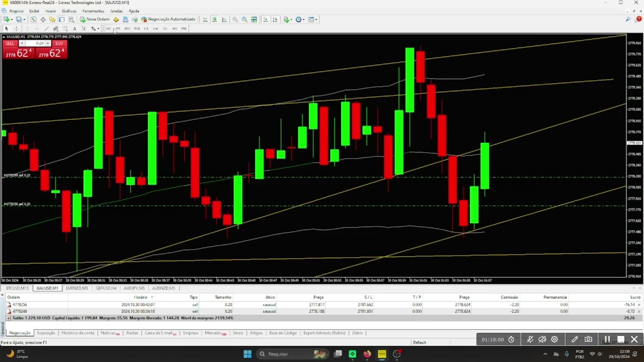Open the search magnifier in the toolbar
The image size is (644, 362).
point(628,20)
